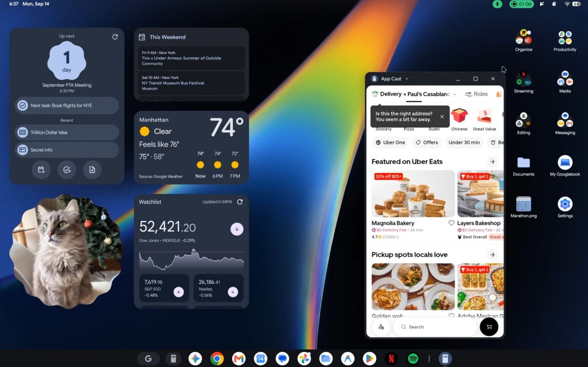588x367 pixels.
Task: Click the add task icon in Up next widget
Action: click(x=67, y=170)
